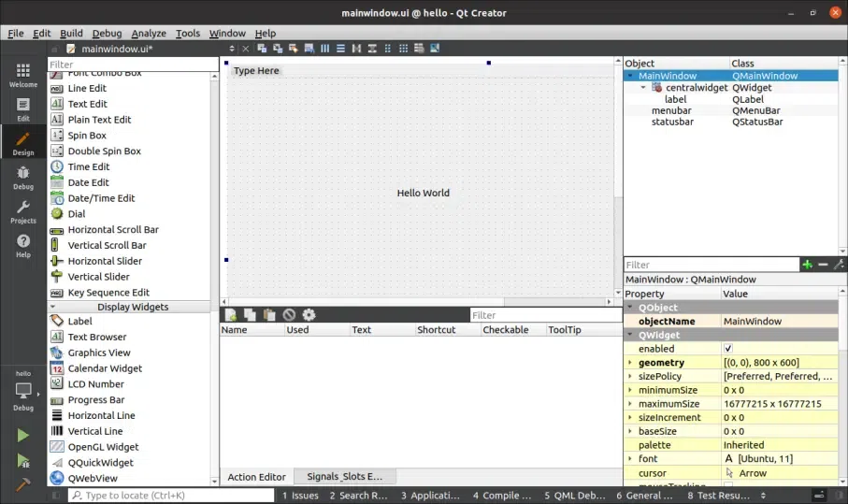The width and height of the screenshot is (848, 504).
Task: Click Paste icon in Action Editor
Action: [x=269, y=315]
